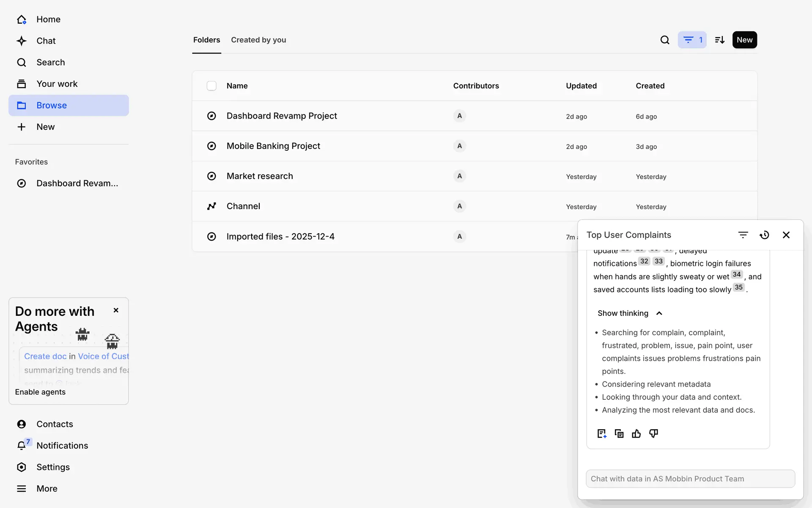Open Notifications in the sidebar
Image resolution: width=812 pixels, height=508 pixels.
click(x=62, y=446)
